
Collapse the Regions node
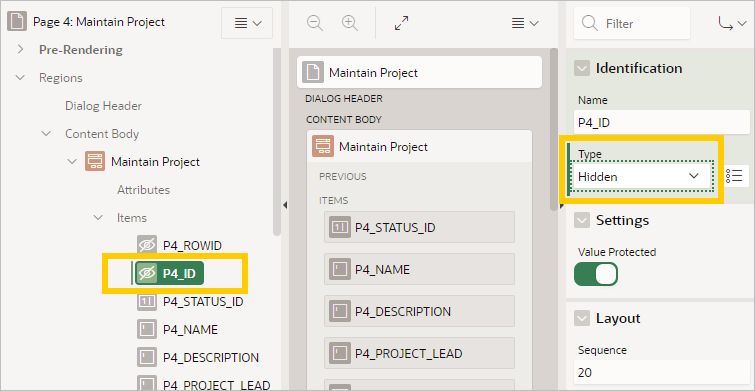(20, 78)
